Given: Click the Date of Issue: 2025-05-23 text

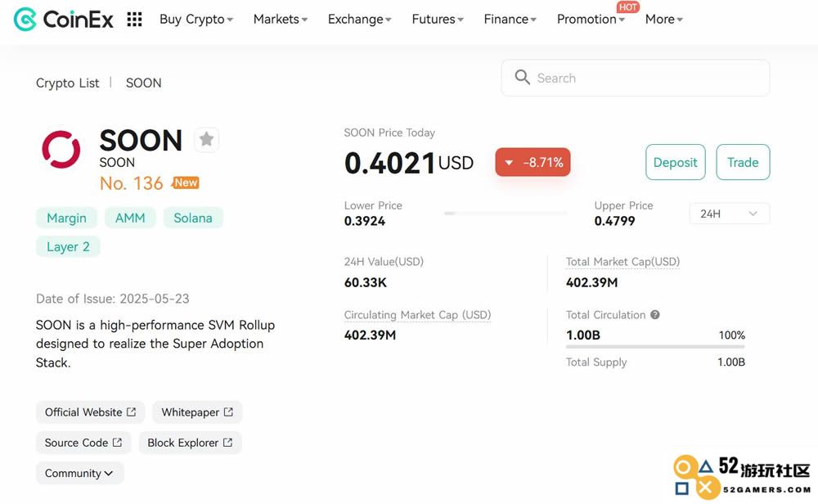Looking at the screenshot, I should tap(113, 299).
